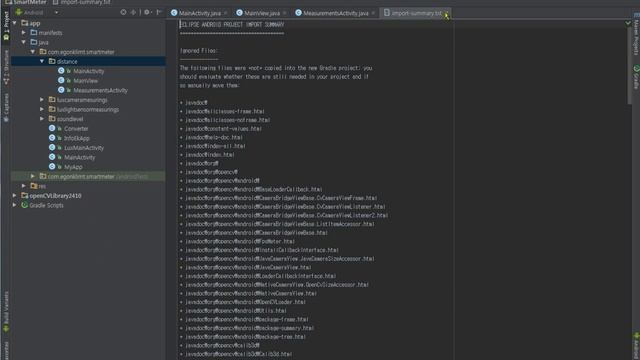
Task: Select InfoEkApp class in the tree
Action: [x=77, y=138]
